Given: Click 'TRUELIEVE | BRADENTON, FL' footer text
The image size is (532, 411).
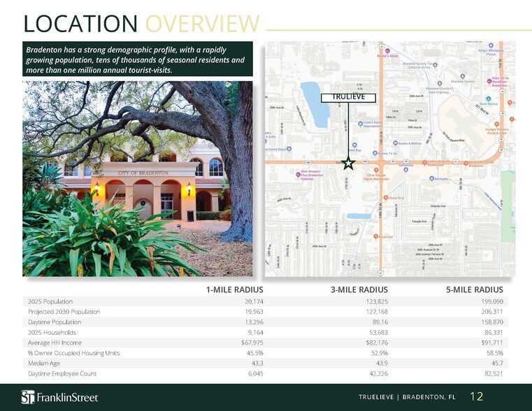Looking at the screenshot, I should click(407, 397).
